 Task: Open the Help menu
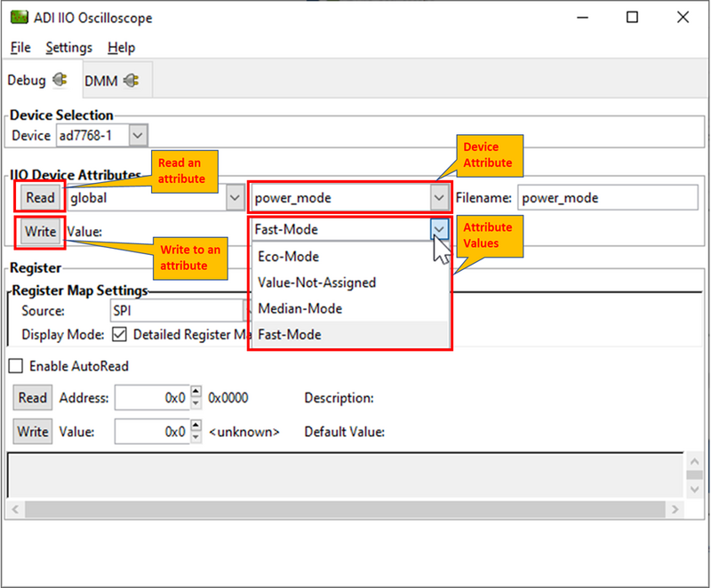coord(122,47)
